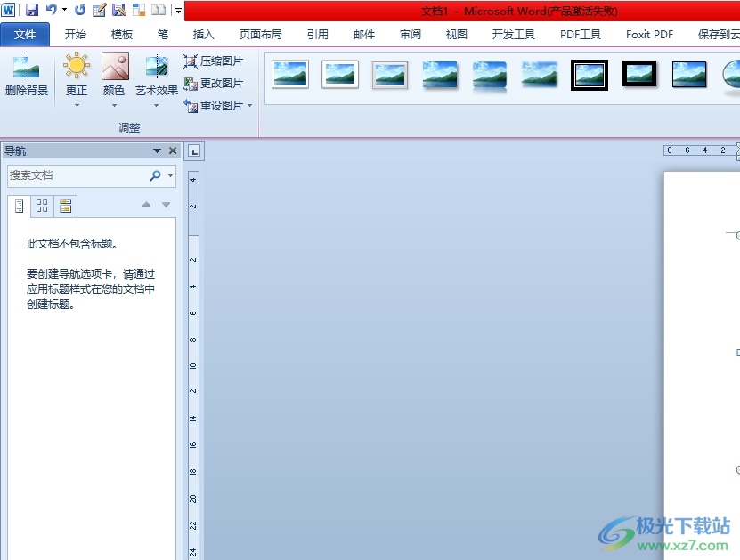Apply the fifth picture style with reflection

(x=490, y=76)
